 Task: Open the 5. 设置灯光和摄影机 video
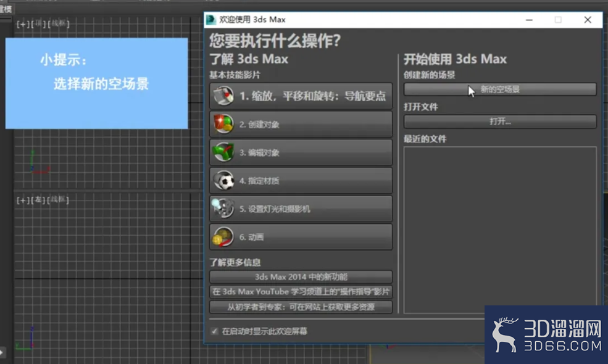tap(301, 209)
